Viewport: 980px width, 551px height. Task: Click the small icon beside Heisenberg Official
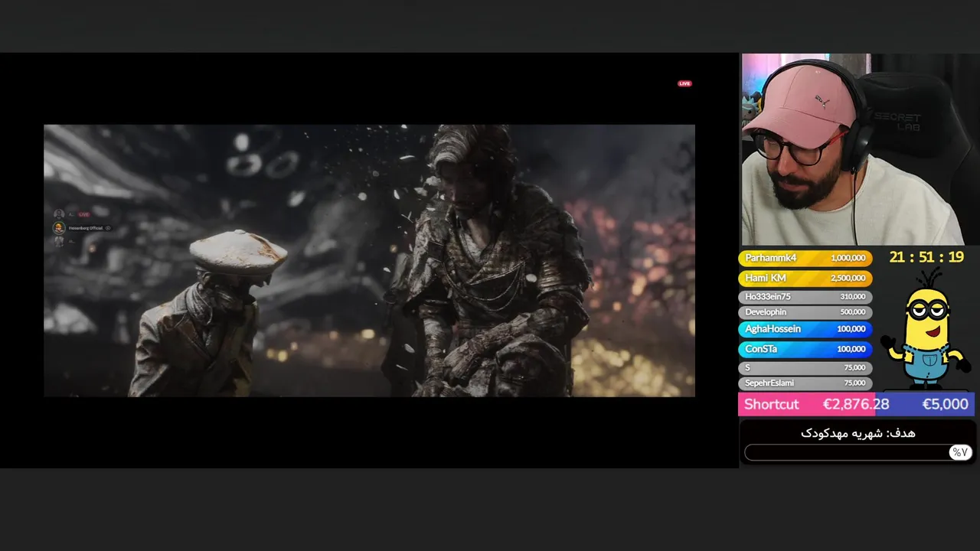pyautogui.click(x=107, y=228)
